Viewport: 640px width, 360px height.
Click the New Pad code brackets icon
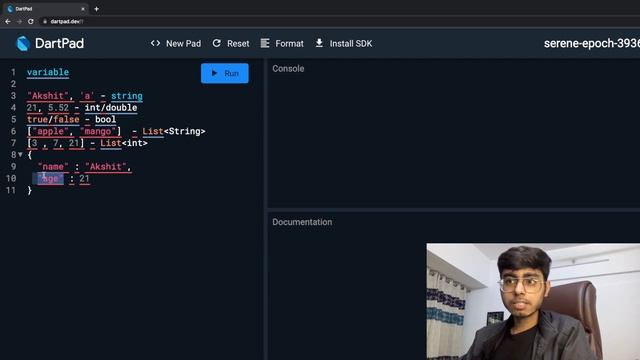[x=155, y=43]
